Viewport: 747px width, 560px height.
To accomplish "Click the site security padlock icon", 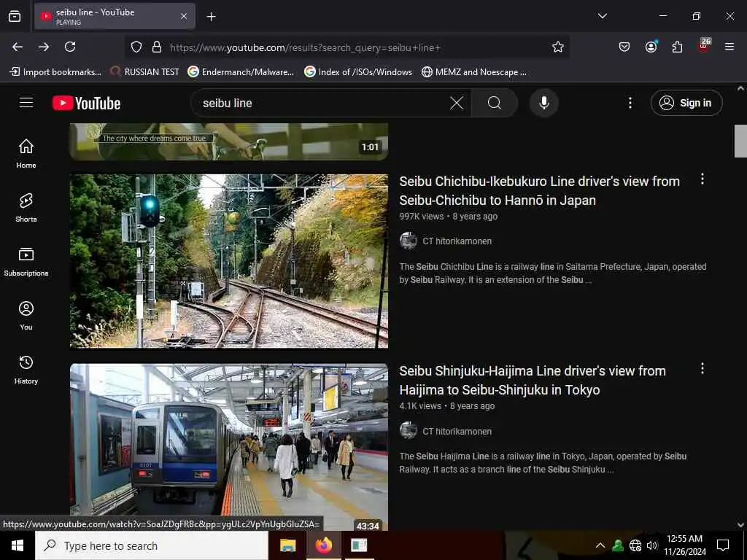I will point(157,47).
